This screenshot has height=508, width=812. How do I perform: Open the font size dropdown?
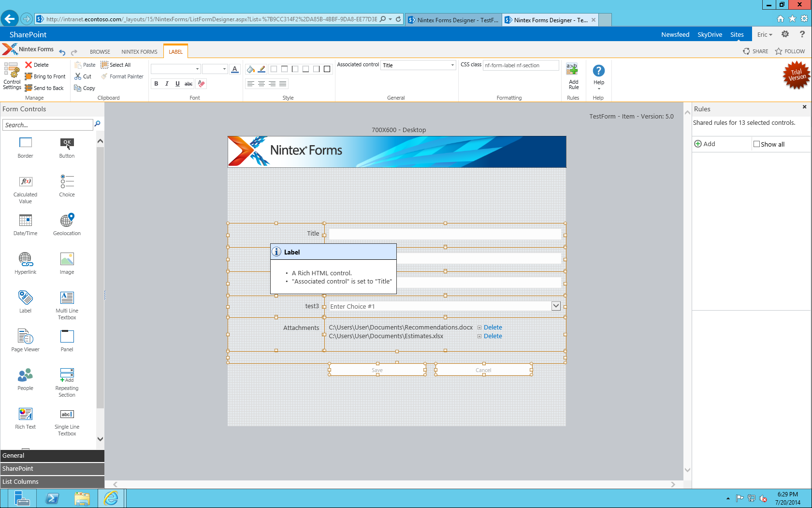point(224,69)
